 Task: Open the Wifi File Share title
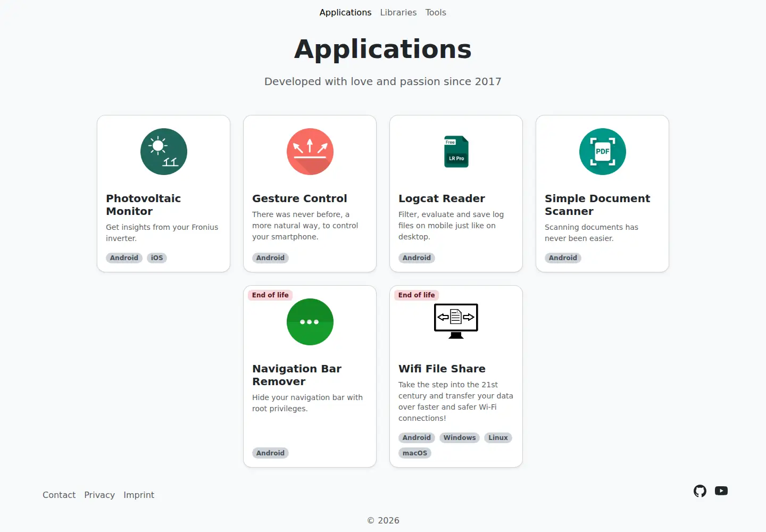pyautogui.click(x=442, y=369)
